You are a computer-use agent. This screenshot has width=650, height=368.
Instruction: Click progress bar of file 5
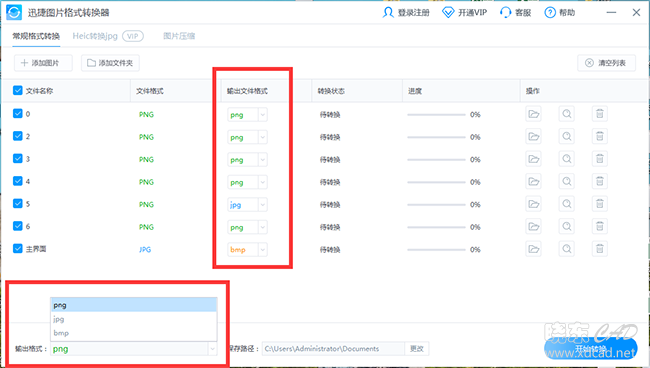pos(436,204)
